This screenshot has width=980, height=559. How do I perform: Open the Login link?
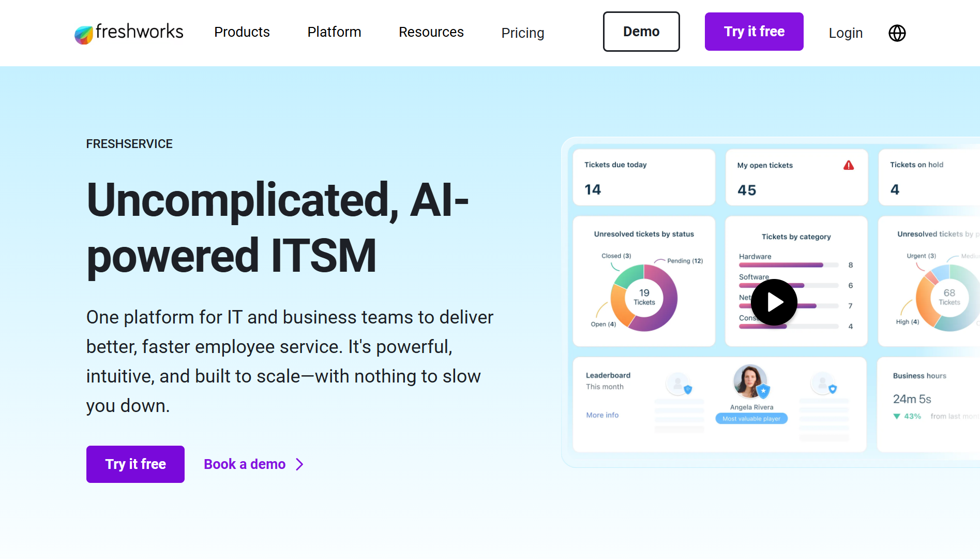click(846, 33)
